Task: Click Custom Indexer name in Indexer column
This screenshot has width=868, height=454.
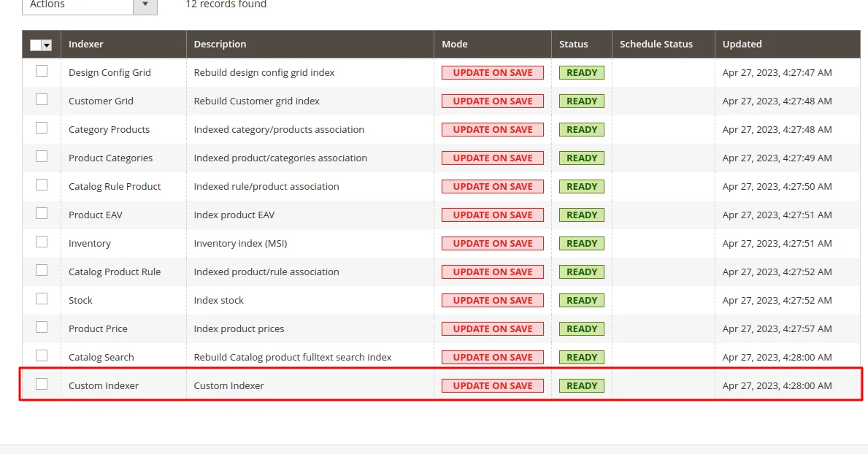Action: click(104, 386)
